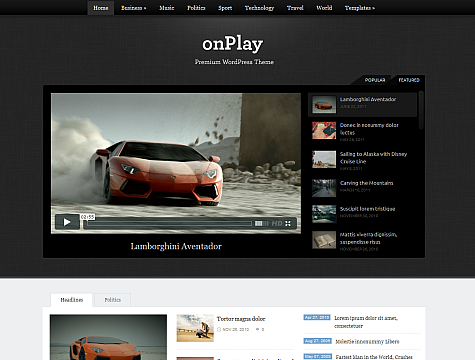The width and height of the screenshot is (475, 360).
Task: Expand the Templates menu dropdown
Action: [x=360, y=8]
